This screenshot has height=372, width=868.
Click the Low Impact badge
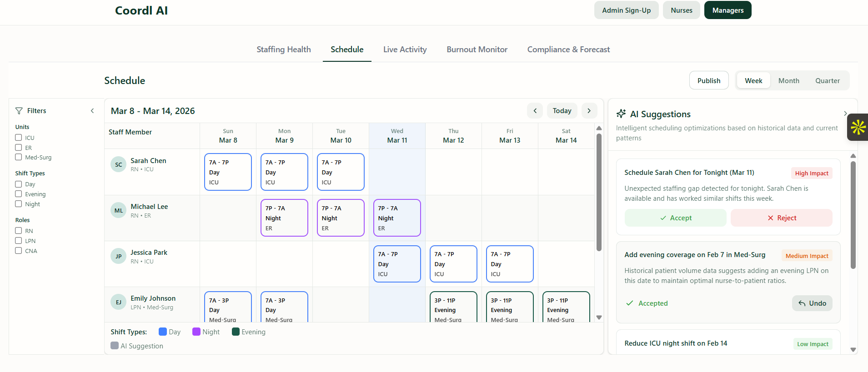click(813, 344)
